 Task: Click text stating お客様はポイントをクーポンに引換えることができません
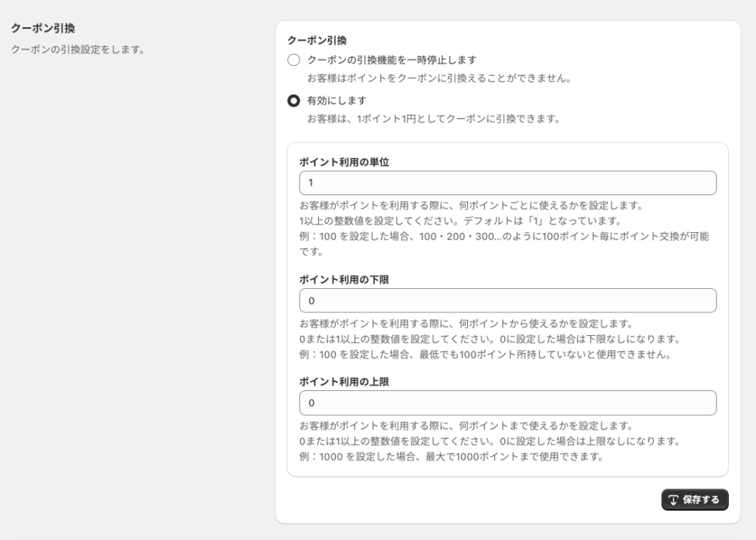point(438,79)
